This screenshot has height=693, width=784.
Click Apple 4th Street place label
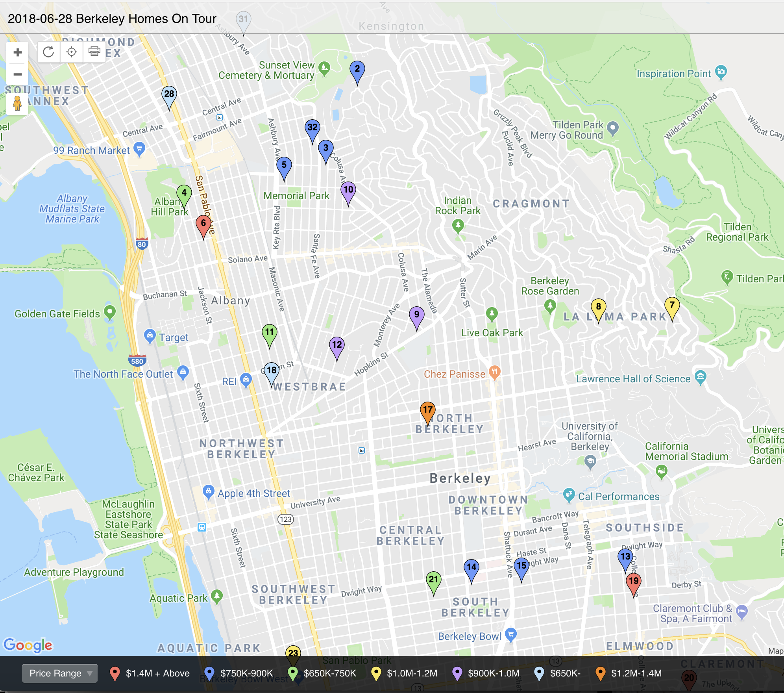(254, 493)
